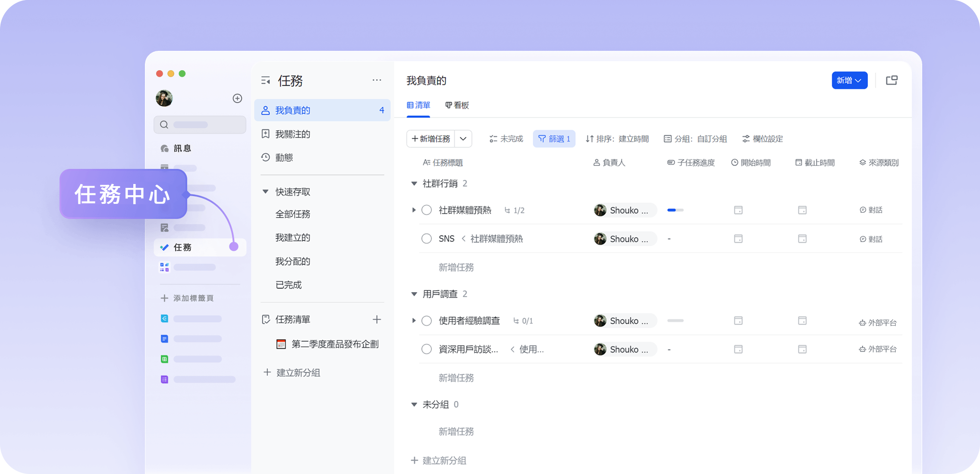980x474 pixels.
Task: Set start date for 使用者經驗調查 row
Action: pyautogui.click(x=738, y=321)
